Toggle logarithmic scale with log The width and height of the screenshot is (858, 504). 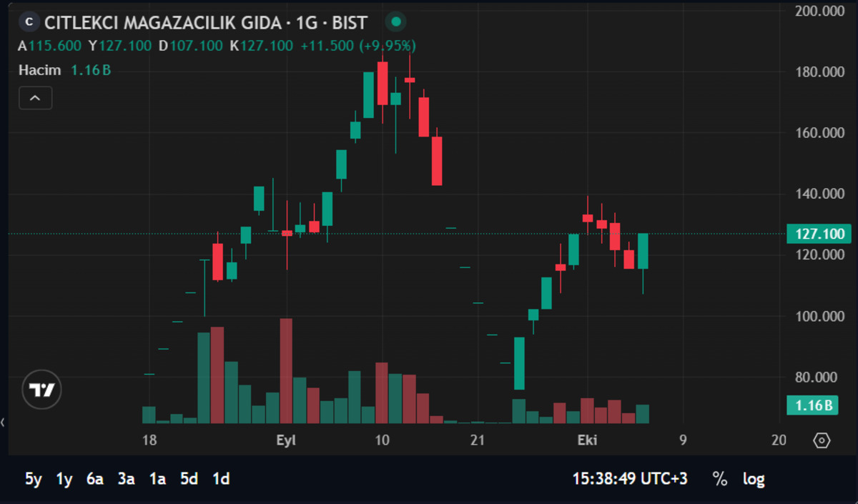pyautogui.click(x=754, y=479)
